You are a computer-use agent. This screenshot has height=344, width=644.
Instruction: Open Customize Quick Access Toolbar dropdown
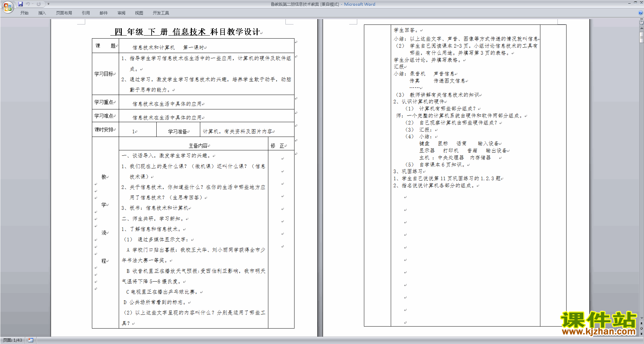[x=48, y=4]
